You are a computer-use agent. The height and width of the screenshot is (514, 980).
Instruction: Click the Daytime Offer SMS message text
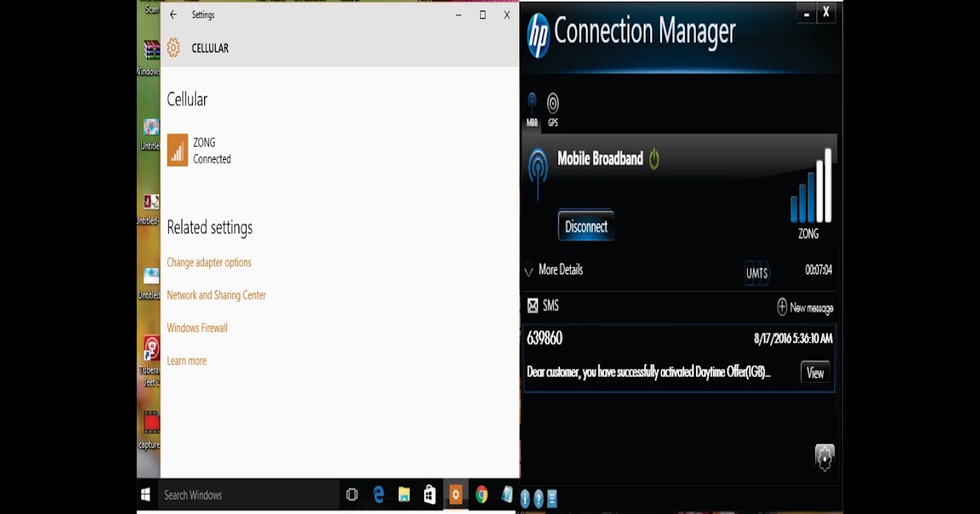tap(648, 373)
